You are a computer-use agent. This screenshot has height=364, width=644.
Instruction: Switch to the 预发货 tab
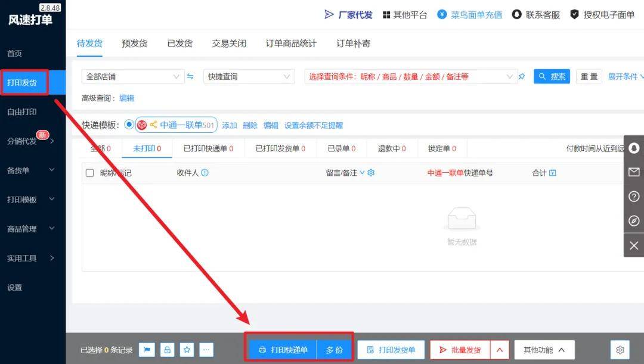click(x=135, y=43)
